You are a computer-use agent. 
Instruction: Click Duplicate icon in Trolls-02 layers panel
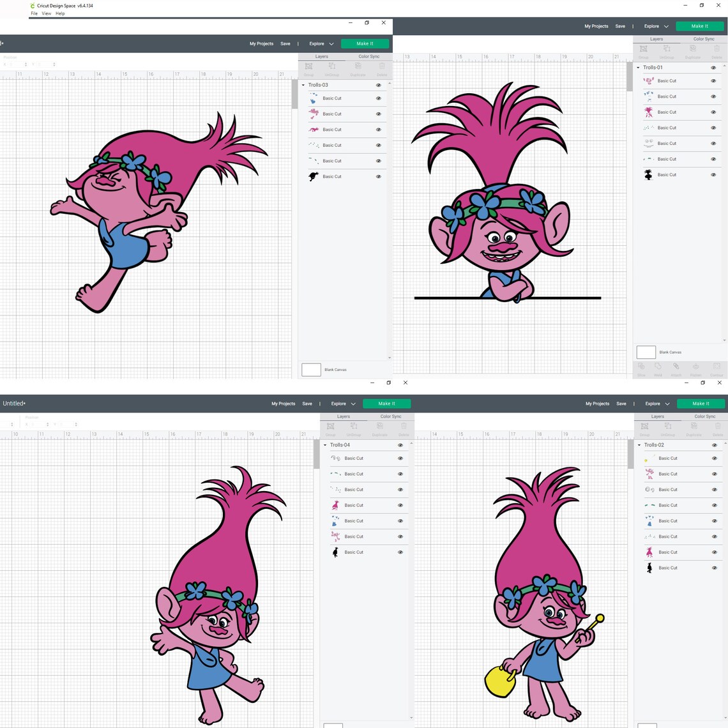point(694,427)
